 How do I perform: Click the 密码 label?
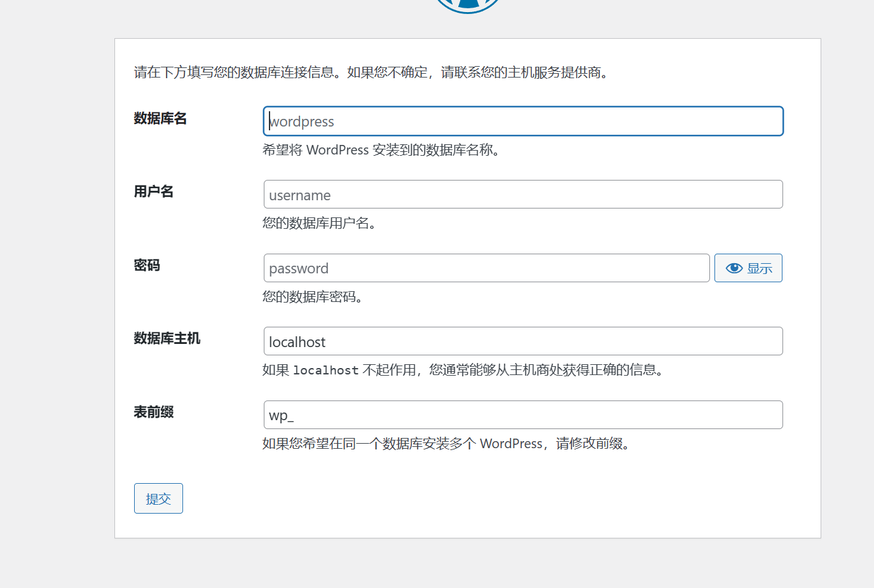pyautogui.click(x=147, y=266)
